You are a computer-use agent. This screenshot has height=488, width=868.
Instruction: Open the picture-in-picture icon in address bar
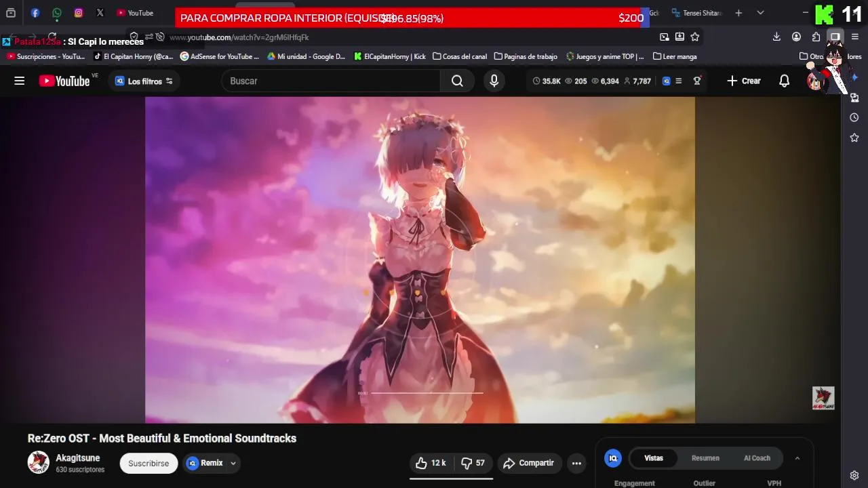click(x=665, y=37)
